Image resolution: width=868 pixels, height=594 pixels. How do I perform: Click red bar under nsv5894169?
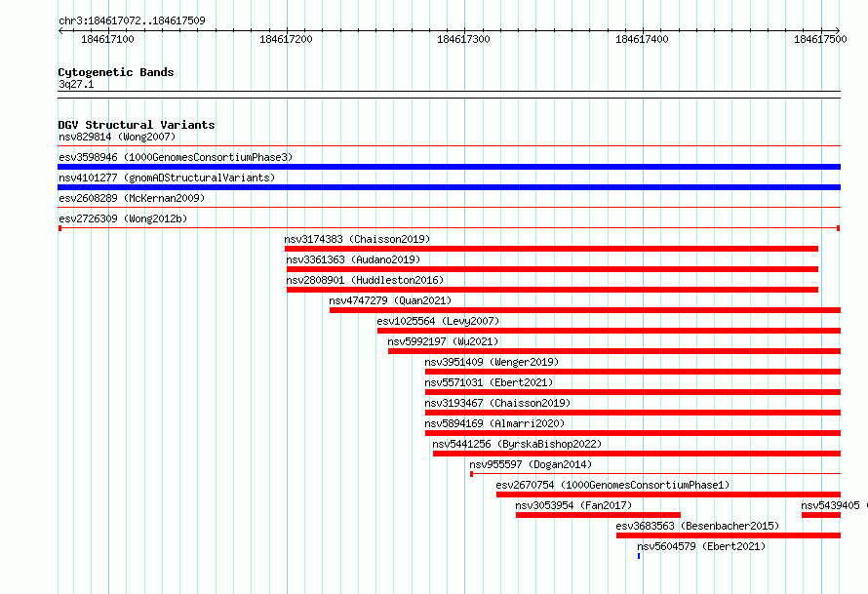(633, 433)
